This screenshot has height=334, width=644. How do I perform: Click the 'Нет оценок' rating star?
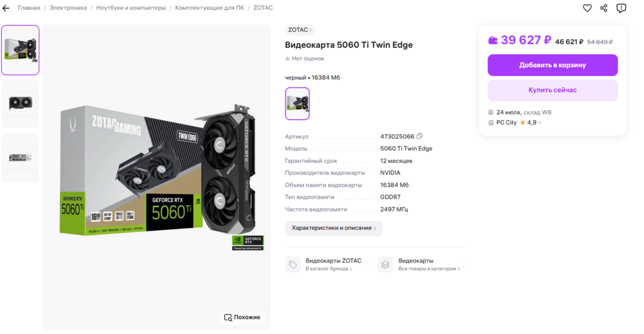(x=288, y=59)
